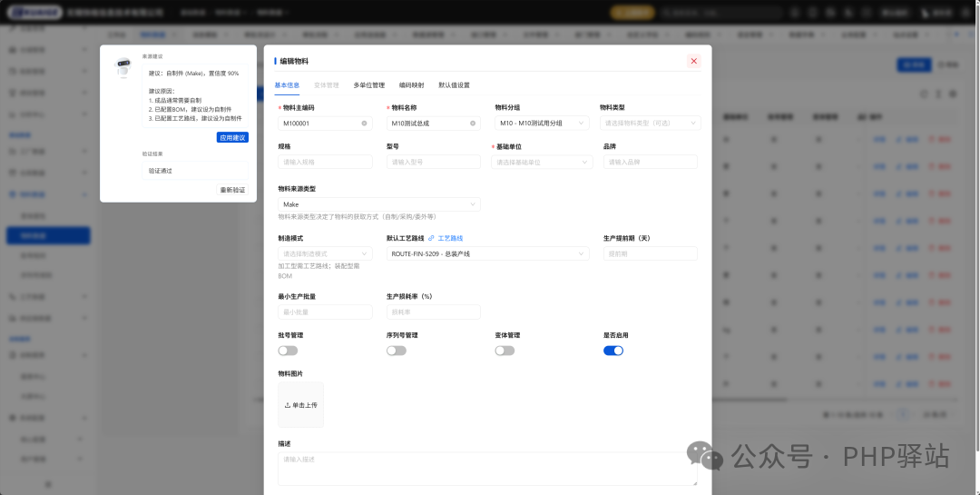This screenshot has width=980, height=495.
Task: Click the 生产提前期 input field
Action: click(x=650, y=253)
